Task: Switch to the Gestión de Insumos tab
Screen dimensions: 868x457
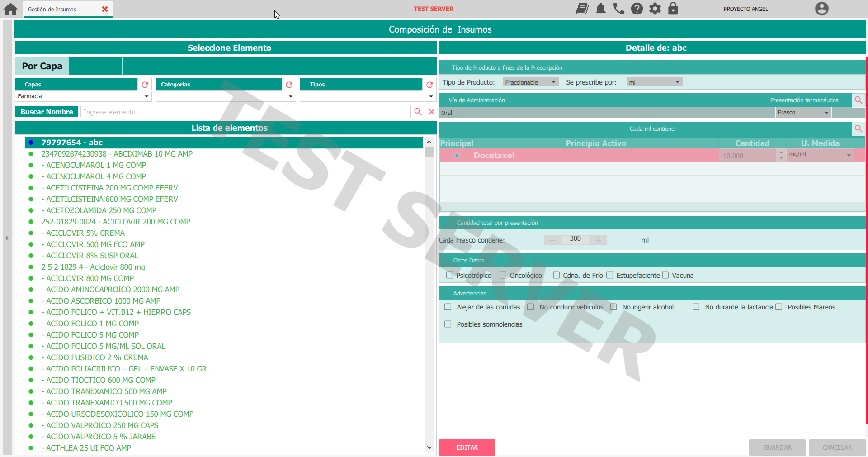Action: 52,10
